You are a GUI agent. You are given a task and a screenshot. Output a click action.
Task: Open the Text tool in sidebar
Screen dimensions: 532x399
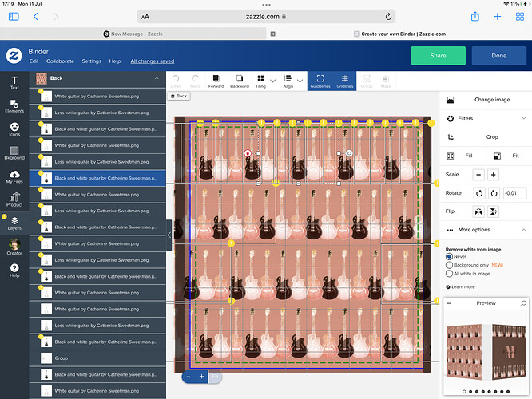pyautogui.click(x=14, y=82)
